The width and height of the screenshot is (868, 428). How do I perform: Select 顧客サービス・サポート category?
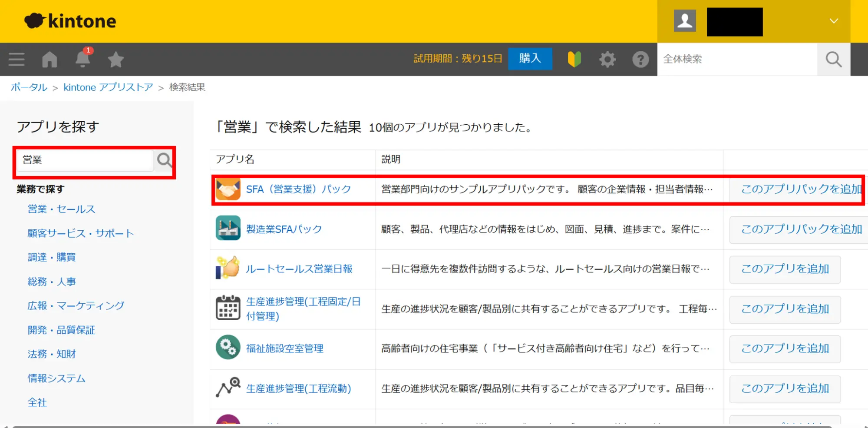pos(80,233)
